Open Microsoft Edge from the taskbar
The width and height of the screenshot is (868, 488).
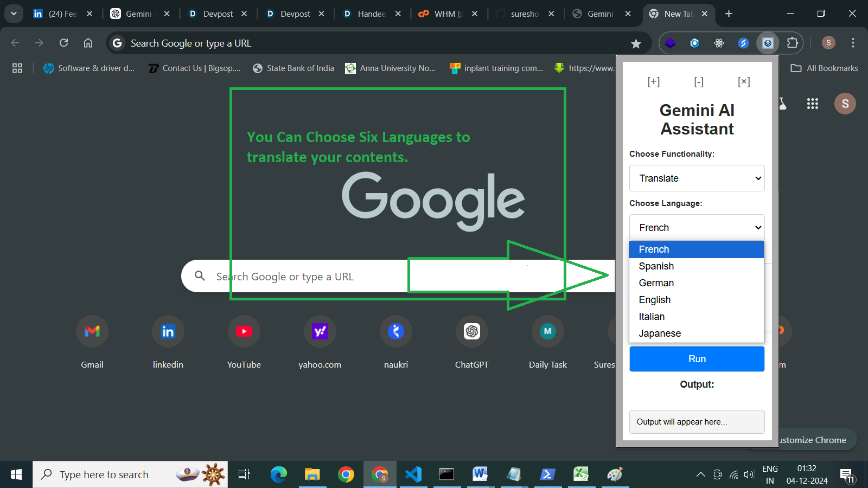point(279,474)
